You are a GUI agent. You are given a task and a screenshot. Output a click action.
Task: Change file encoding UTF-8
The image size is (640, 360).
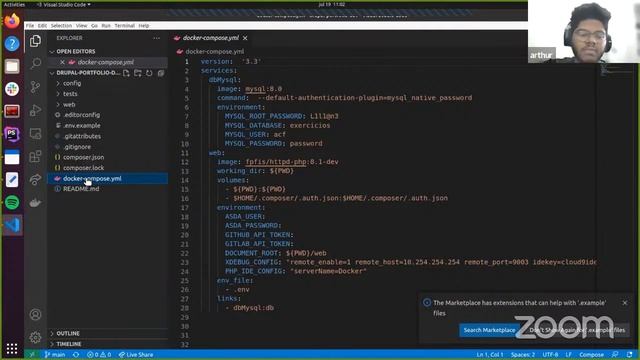tap(550, 354)
